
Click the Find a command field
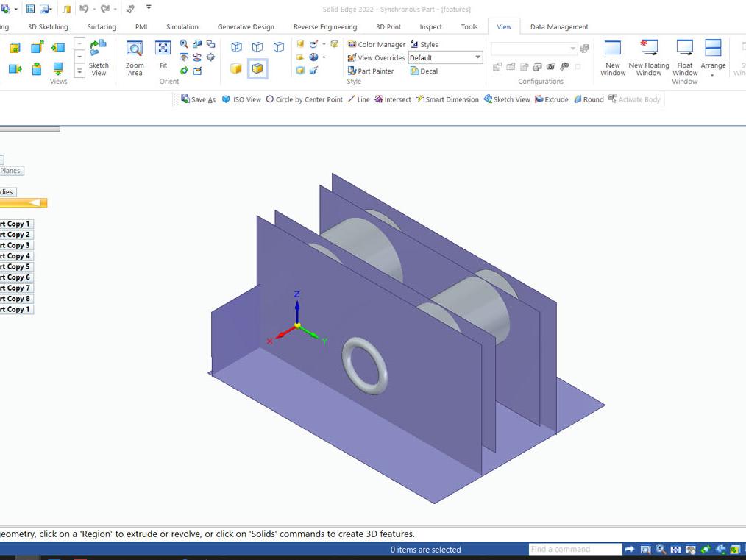point(575,549)
